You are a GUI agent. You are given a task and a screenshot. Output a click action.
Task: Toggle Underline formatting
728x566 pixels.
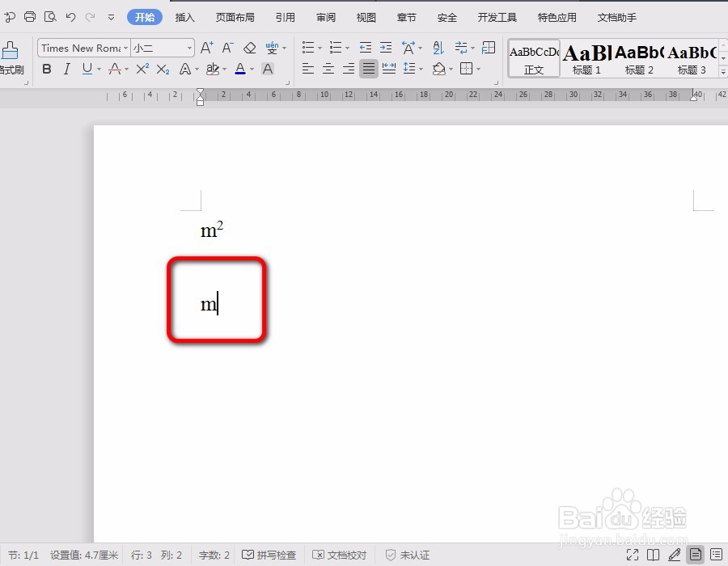tap(87, 69)
